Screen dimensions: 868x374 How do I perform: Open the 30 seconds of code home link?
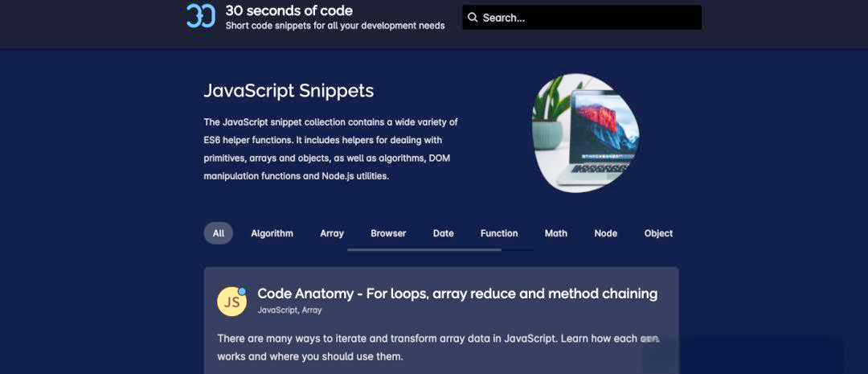coord(289,10)
